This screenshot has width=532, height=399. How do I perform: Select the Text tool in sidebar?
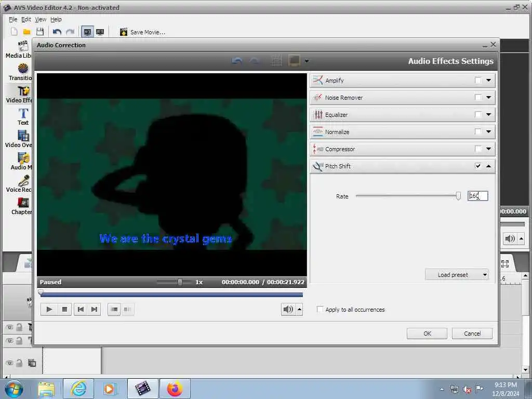[23, 117]
